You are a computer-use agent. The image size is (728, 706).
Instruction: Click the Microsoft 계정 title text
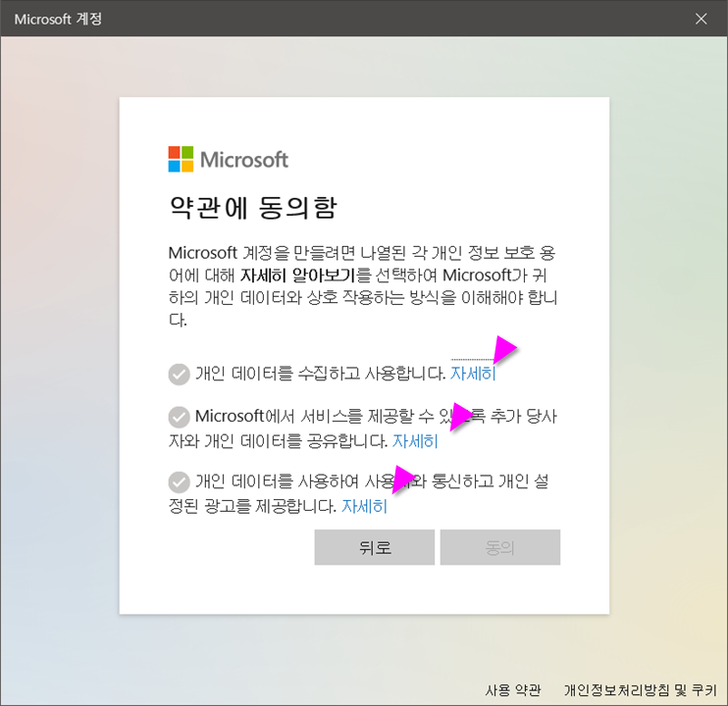tap(58, 19)
